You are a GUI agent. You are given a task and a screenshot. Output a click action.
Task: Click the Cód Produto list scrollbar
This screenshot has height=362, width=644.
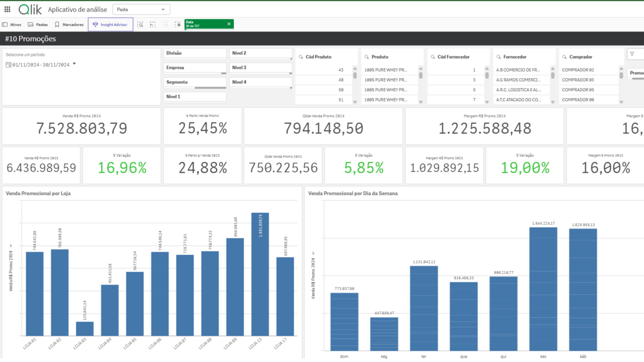354,75
